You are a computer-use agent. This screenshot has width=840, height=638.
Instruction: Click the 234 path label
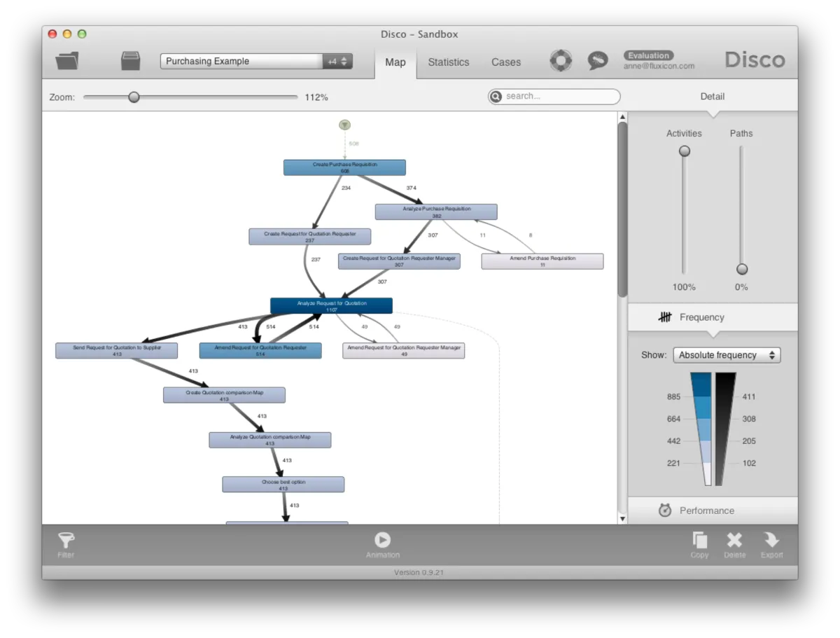[346, 188]
